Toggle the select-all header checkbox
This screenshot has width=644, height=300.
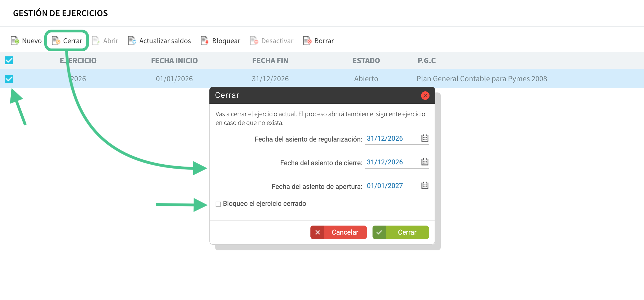pyautogui.click(x=9, y=60)
